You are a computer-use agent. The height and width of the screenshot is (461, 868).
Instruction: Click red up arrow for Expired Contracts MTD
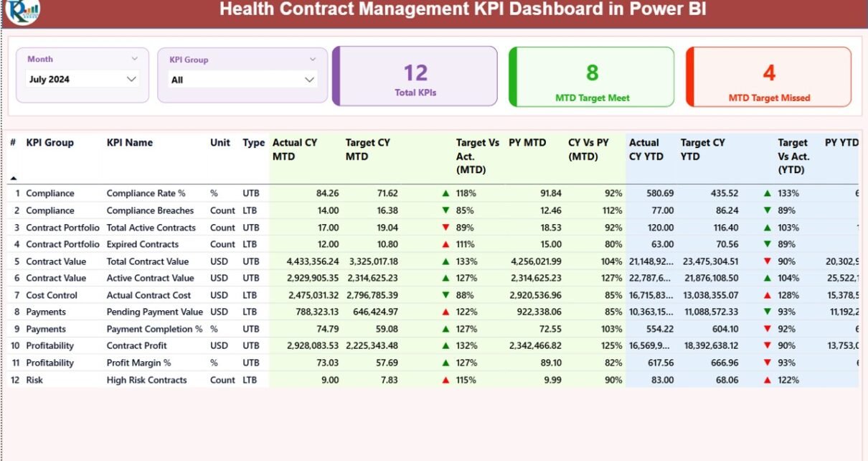tap(446, 244)
